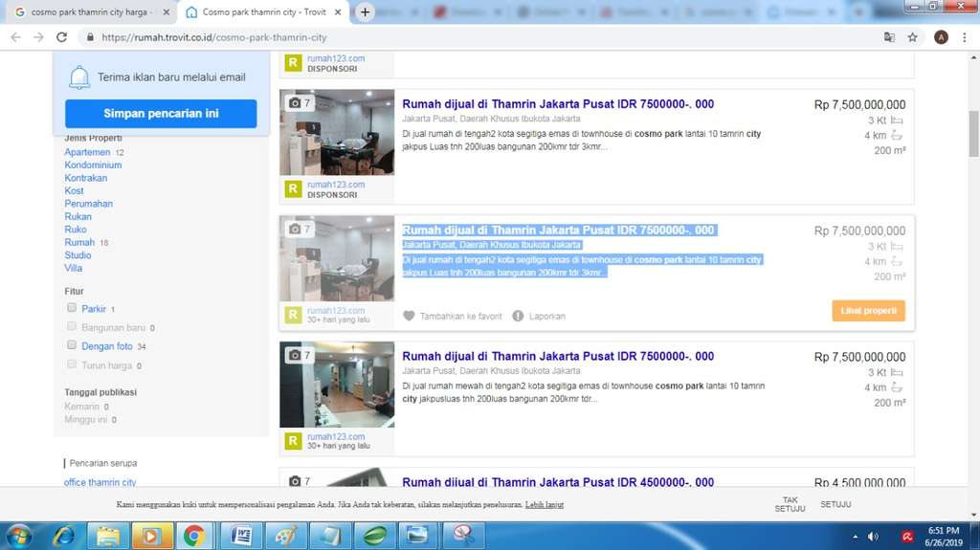Open a new browser tab with plus icon

[365, 12]
